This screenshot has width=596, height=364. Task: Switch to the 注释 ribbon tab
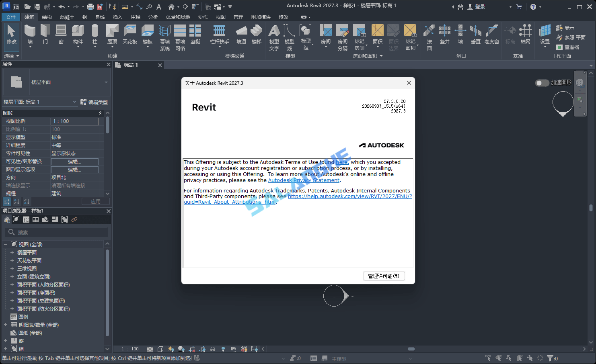136,17
